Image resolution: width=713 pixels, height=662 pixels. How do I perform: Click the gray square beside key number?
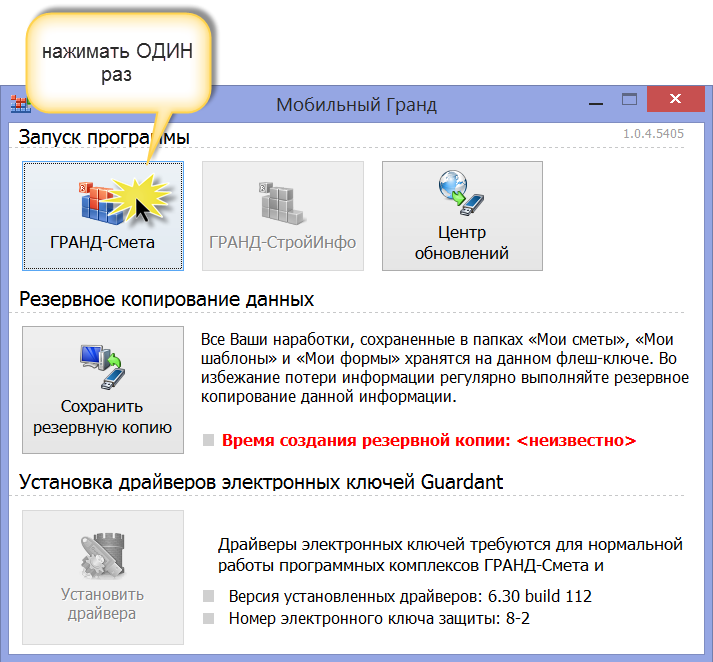click(x=208, y=618)
